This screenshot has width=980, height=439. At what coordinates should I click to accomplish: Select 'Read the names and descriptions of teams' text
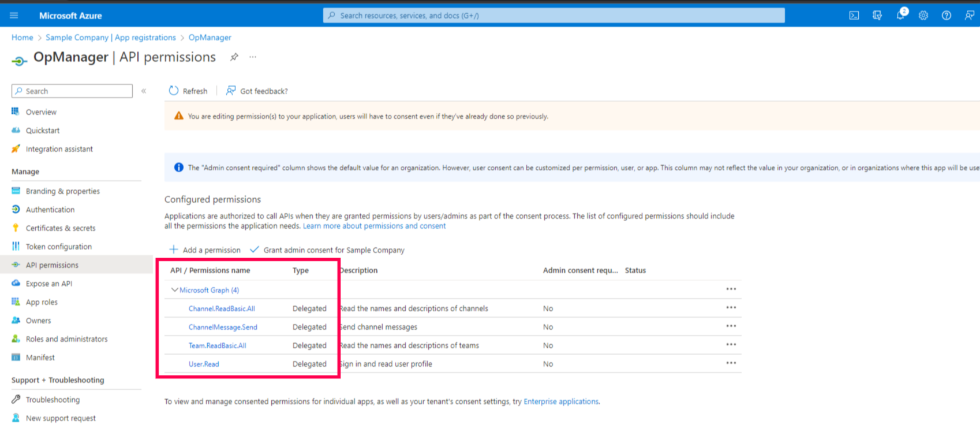[409, 345]
